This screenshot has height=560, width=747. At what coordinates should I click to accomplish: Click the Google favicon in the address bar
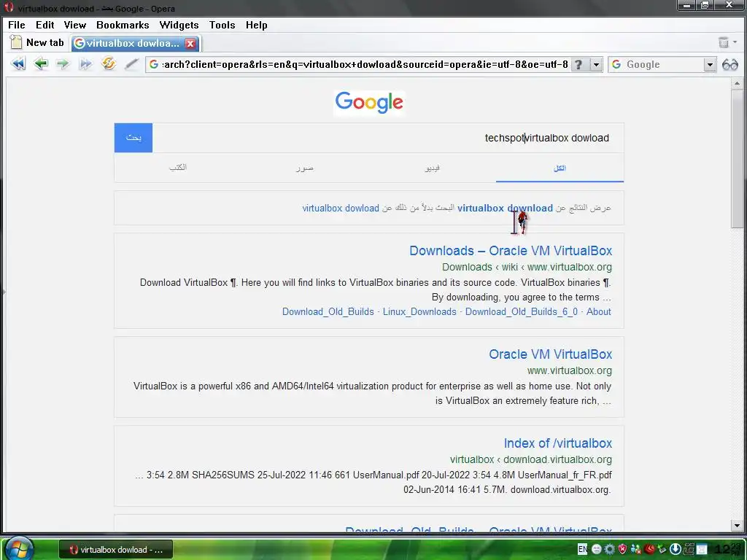(153, 64)
